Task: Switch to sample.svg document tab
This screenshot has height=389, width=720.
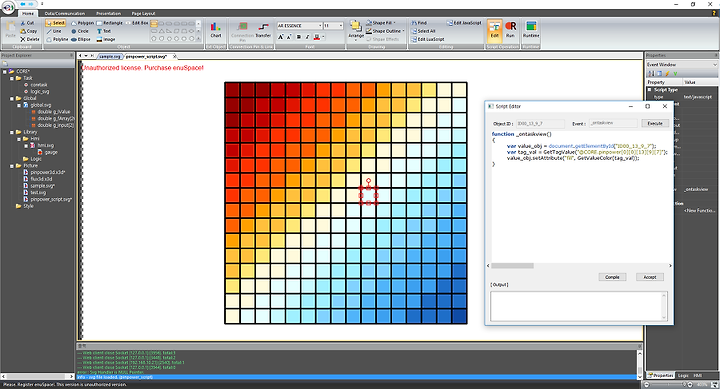Action: pyautogui.click(x=110, y=56)
